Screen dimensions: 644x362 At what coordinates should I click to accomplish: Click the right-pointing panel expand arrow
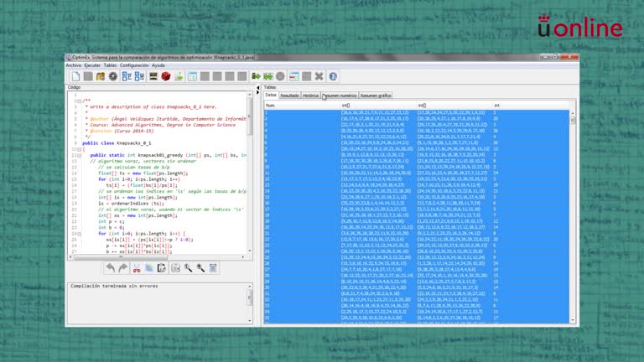point(258,92)
